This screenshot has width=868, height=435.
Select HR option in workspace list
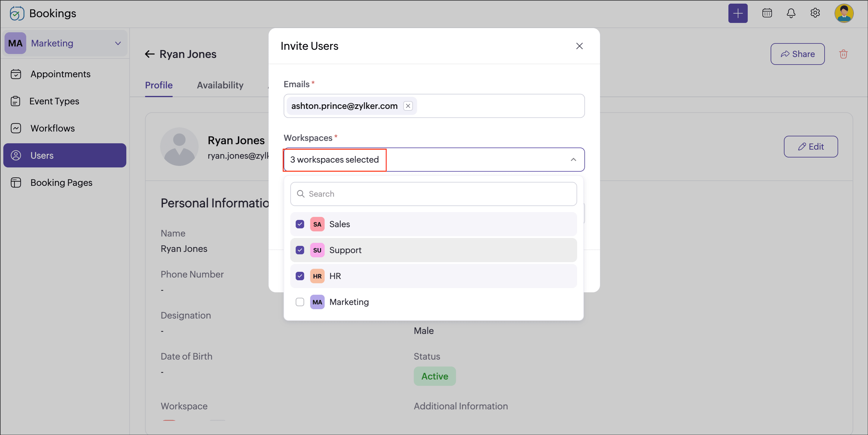click(335, 276)
